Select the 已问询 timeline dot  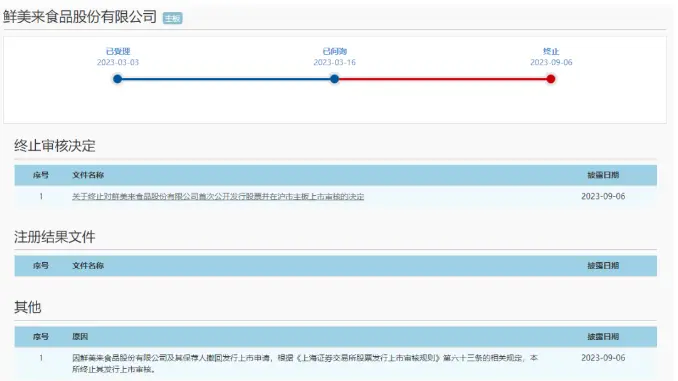[334, 79]
